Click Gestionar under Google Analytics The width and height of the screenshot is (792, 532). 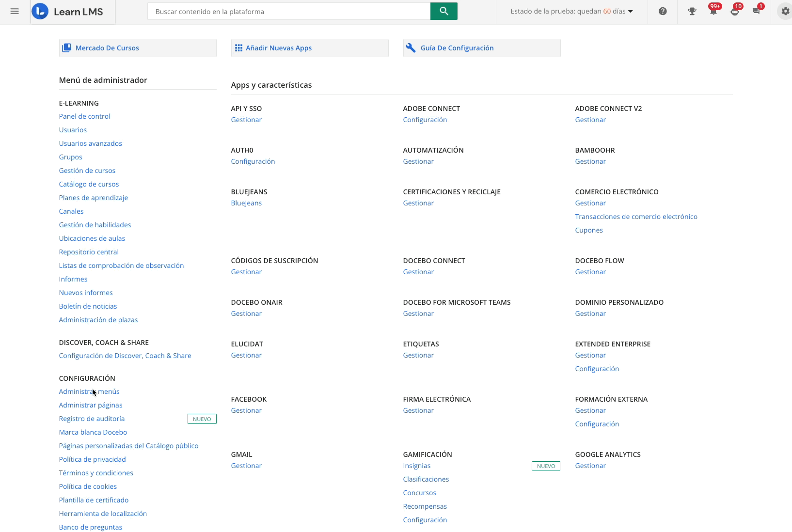click(x=590, y=466)
